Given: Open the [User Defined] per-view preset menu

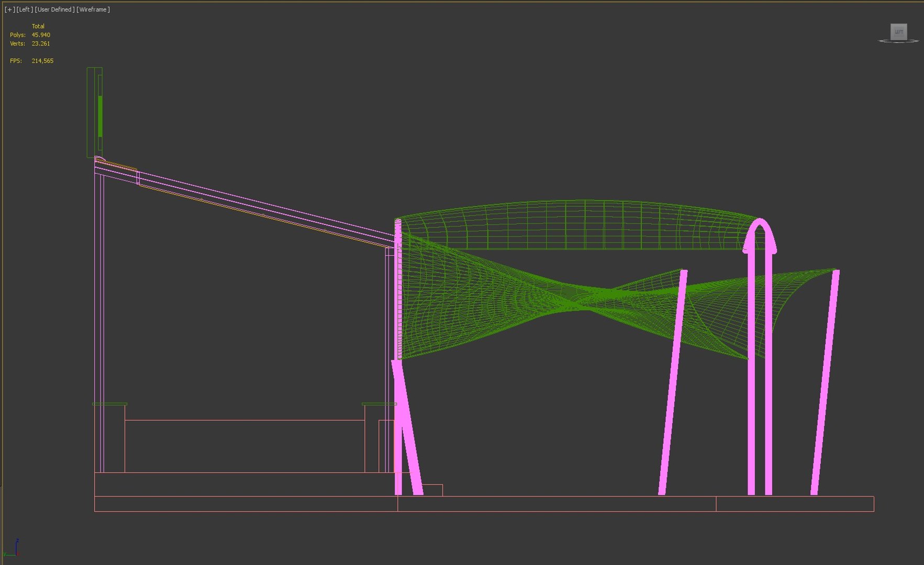Looking at the screenshot, I should pos(54,9).
